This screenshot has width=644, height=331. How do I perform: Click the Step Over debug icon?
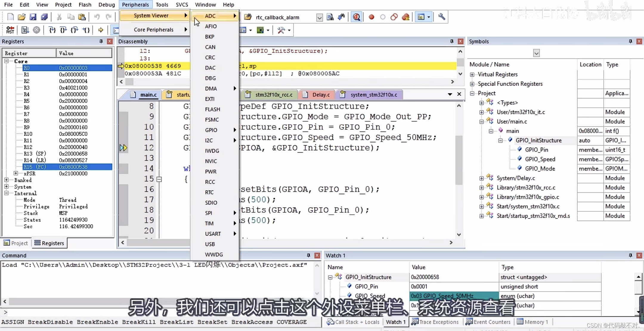point(63,30)
